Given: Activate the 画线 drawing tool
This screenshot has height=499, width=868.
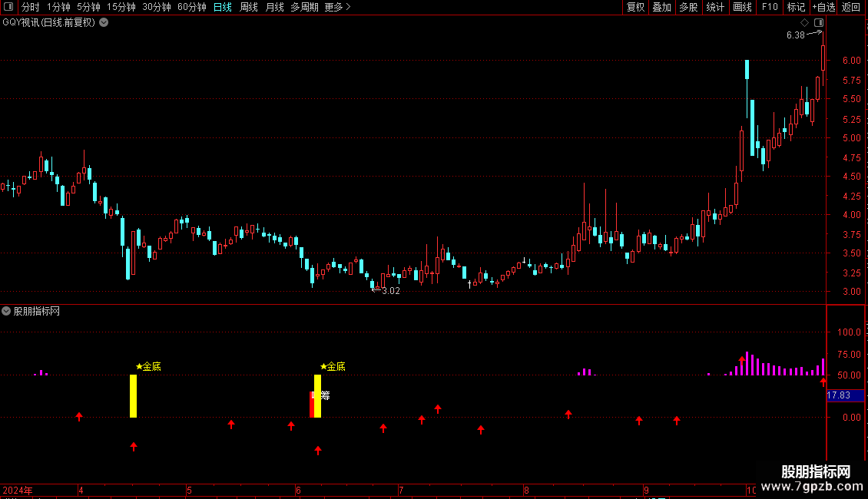Looking at the screenshot, I should 742,7.
